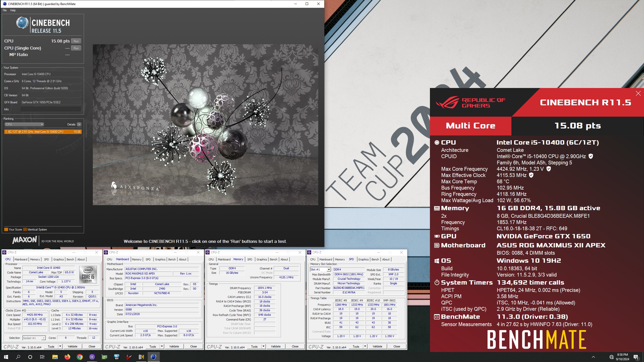The height and width of the screenshot is (362, 644).
Task: Click the Windows logo beside OS heading
Action: (437, 261)
